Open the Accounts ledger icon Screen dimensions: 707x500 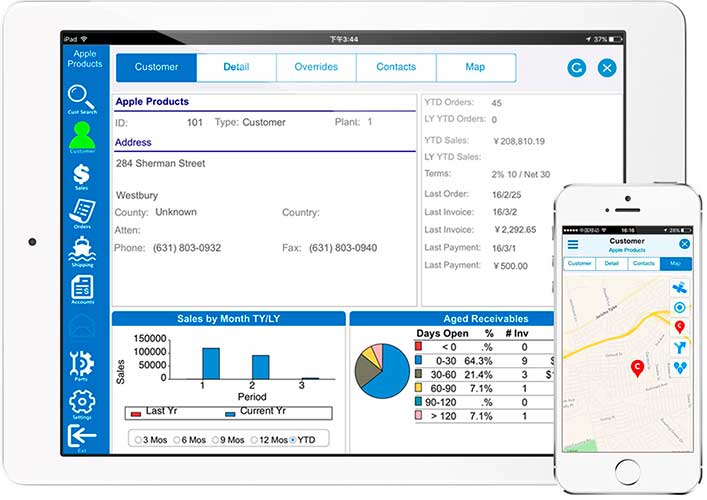pyautogui.click(x=82, y=289)
